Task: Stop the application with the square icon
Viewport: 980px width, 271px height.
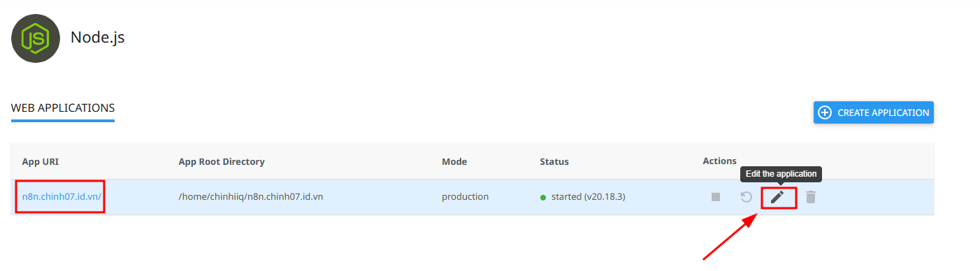Action: click(716, 197)
